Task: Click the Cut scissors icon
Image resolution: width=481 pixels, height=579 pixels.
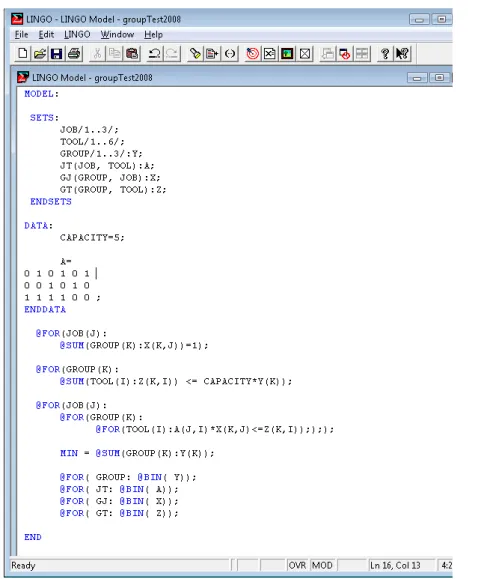Action: [97, 54]
